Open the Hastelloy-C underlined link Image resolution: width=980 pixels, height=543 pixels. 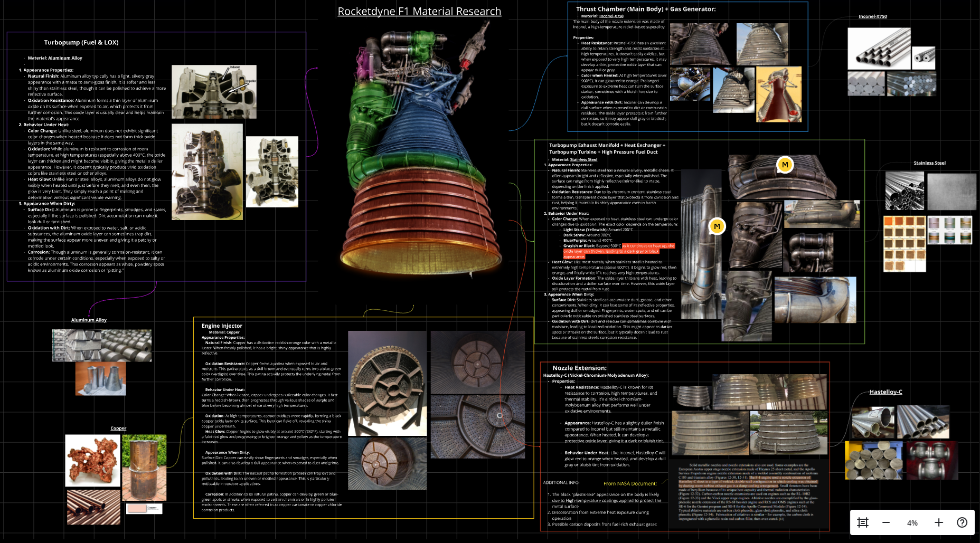point(885,392)
